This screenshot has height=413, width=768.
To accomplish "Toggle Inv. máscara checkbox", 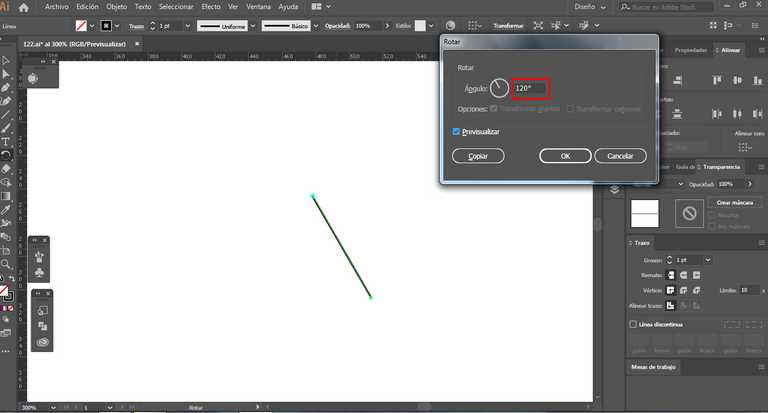I will tap(712, 226).
